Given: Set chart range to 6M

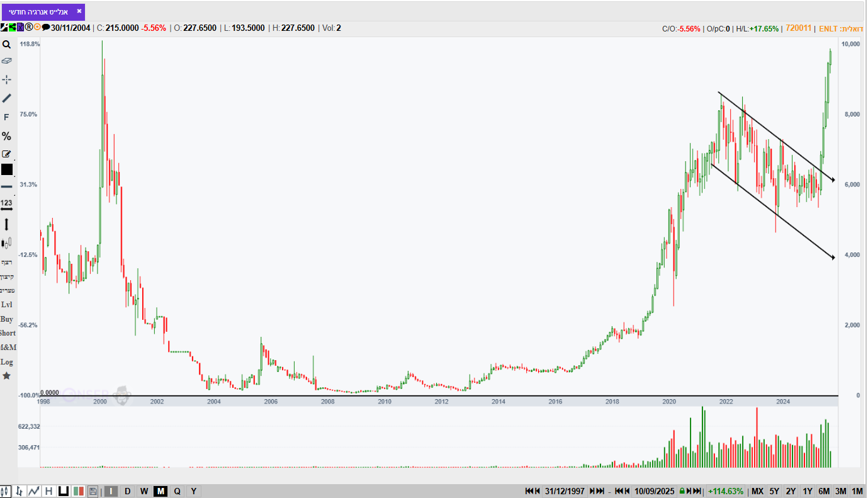Looking at the screenshot, I should click(824, 491).
